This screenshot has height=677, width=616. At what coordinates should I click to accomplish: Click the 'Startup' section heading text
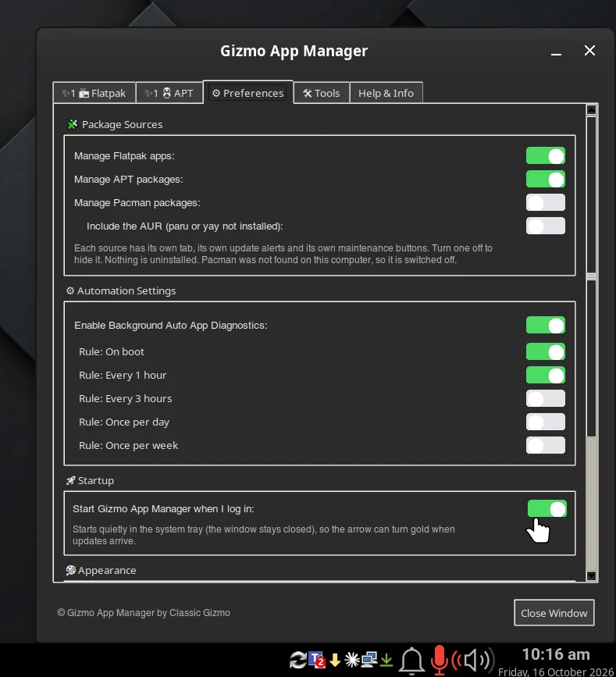click(x=96, y=480)
